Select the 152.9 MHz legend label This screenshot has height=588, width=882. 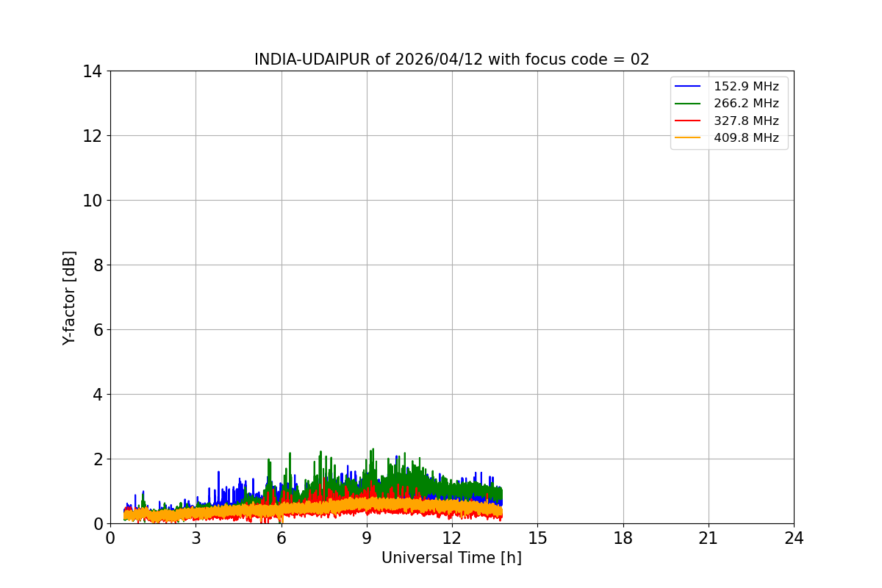click(x=746, y=87)
